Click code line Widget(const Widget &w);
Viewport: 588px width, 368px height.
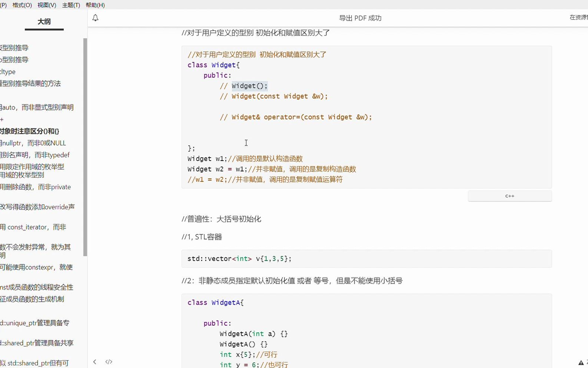click(280, 96)
